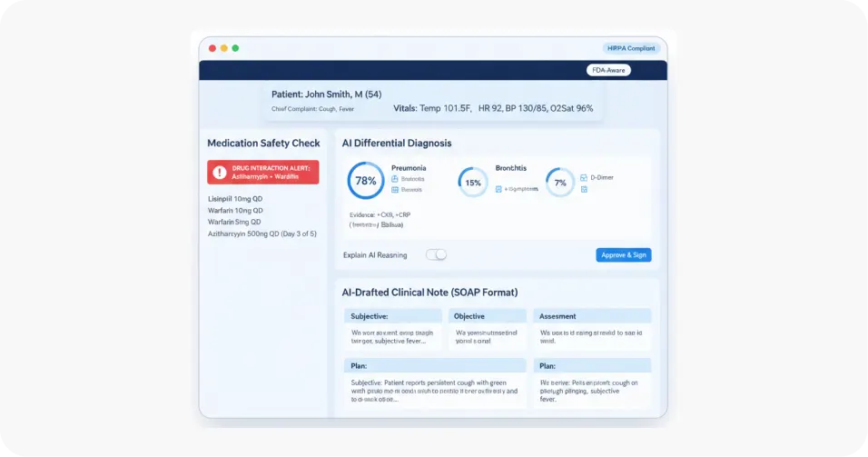Click the 'Medication Safety Check' heading
This screenshot has height=457, width=868.
coord(263,143)
